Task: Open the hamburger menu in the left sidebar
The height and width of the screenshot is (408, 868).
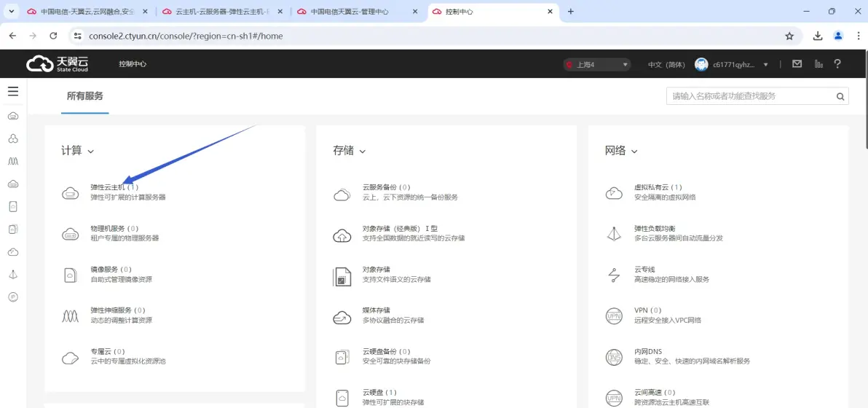Action: coord(13,91)
